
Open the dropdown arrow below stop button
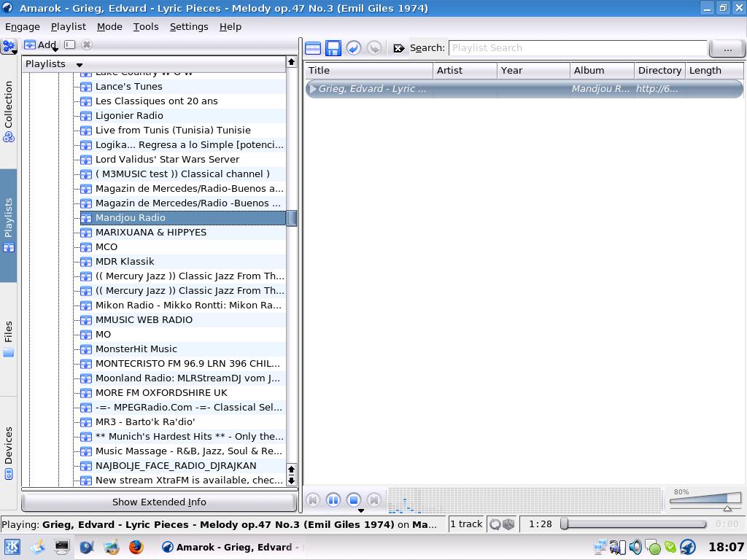(361, 511)
